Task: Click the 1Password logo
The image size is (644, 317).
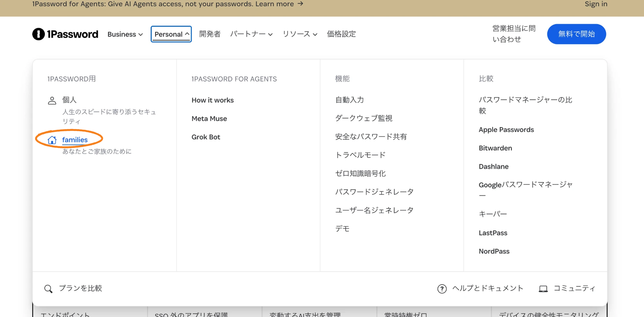Action: tap(65, 34)
